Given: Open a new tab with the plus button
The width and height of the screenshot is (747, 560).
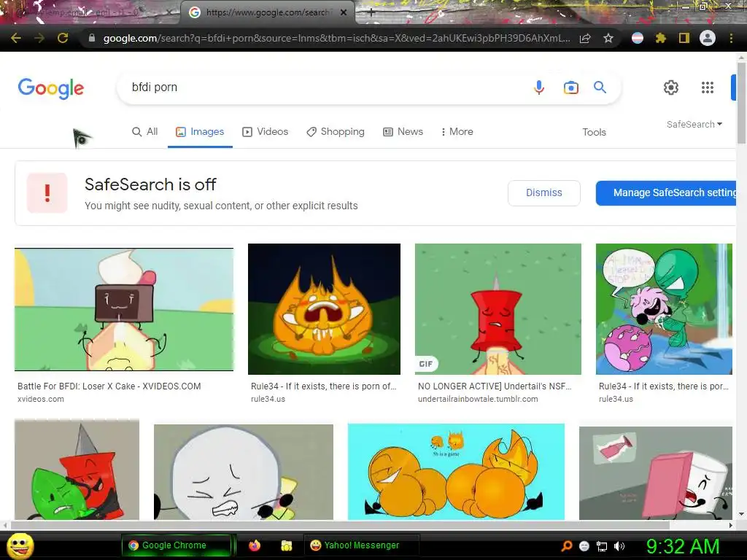Looking at the screenshot, I should pyautogui.click(x=371, y=12).
